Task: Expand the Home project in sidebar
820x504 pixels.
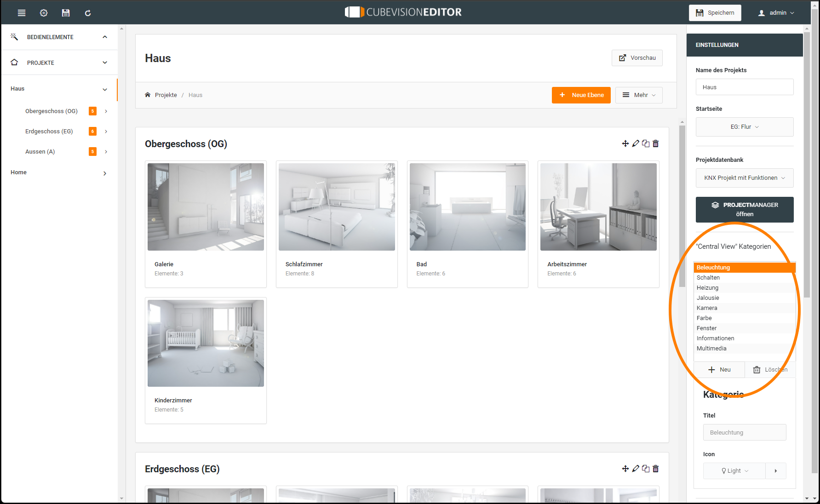Action: tap(105, 173)
